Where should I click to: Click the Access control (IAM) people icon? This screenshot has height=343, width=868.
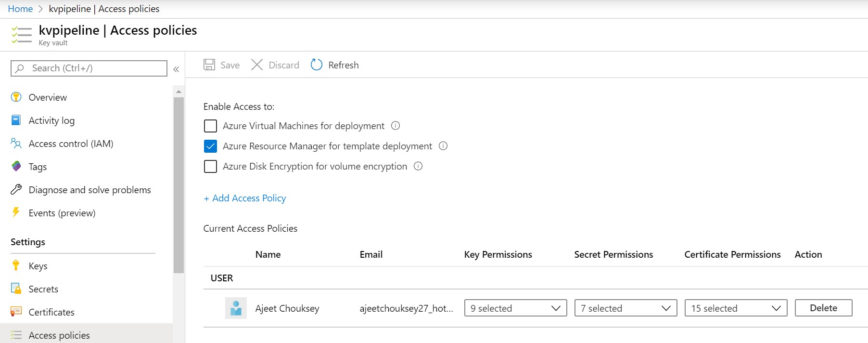(16, 143)
